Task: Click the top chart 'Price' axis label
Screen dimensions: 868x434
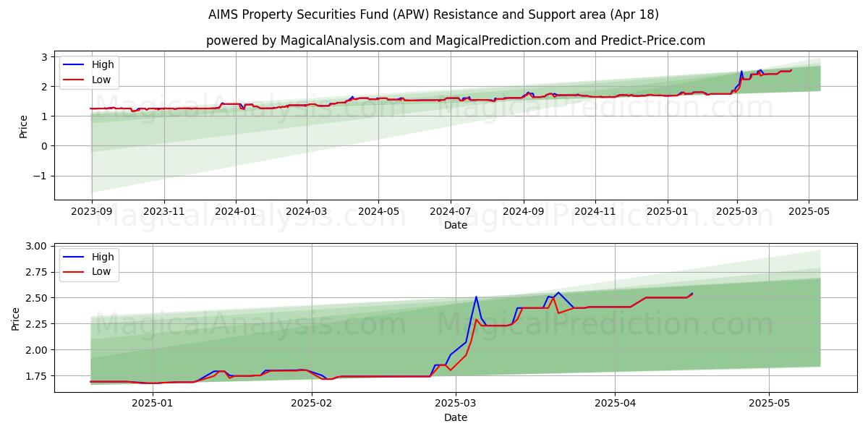Action: tap(24, 127)
